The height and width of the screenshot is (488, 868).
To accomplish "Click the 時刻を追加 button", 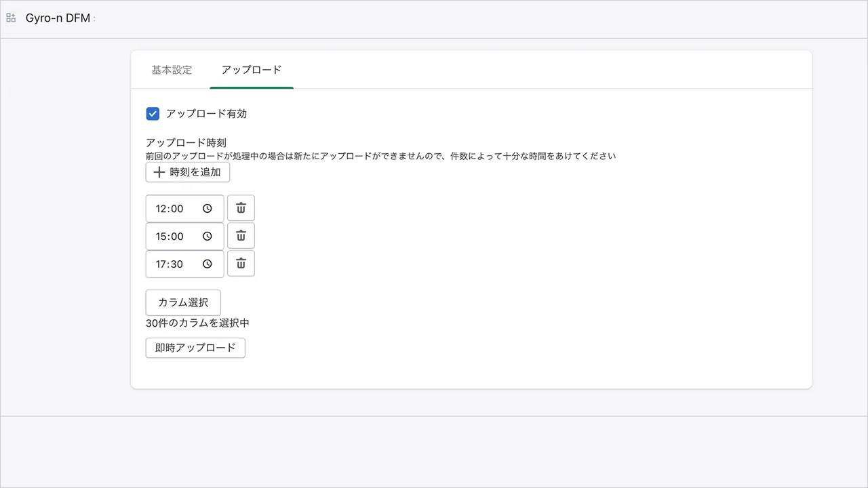I will [188, 172].
